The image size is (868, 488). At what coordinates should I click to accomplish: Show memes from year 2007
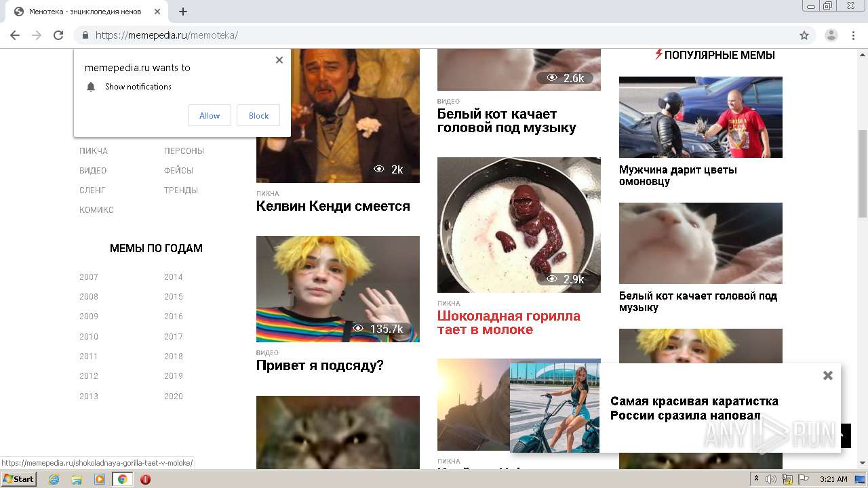[89, 277]
